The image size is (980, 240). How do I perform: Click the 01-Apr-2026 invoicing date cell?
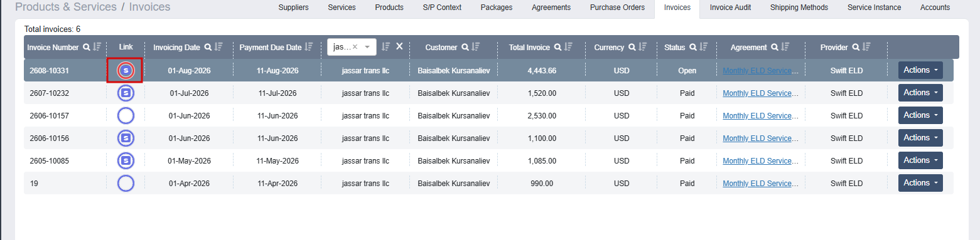click(x=189, y=184)
